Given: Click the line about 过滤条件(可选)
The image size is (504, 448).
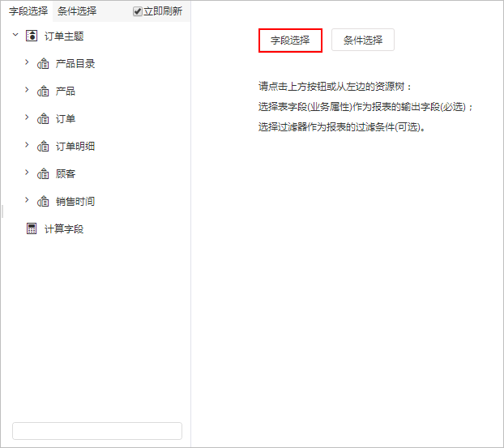Looking at the screenshot, I should [342, 127].
